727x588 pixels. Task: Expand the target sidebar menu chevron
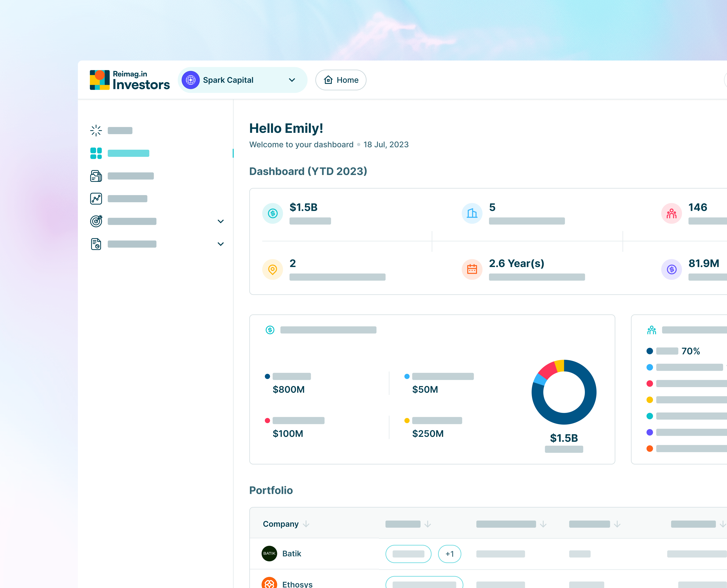[x=221, y=221]
